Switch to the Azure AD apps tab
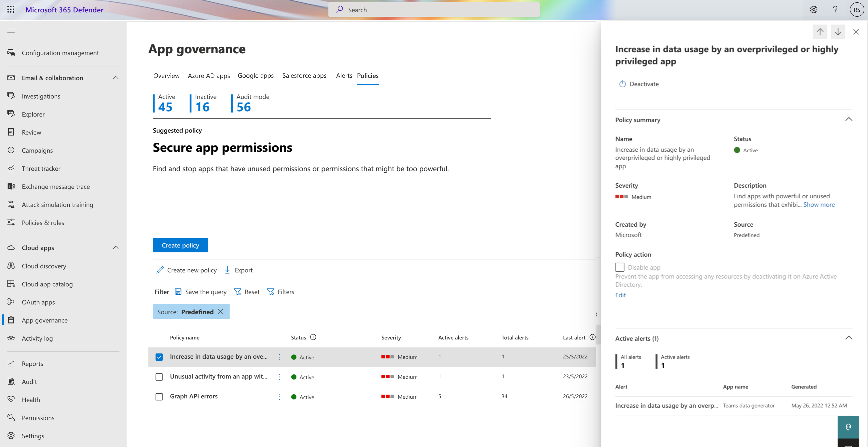The image size is (868, 447). point(209,75)
